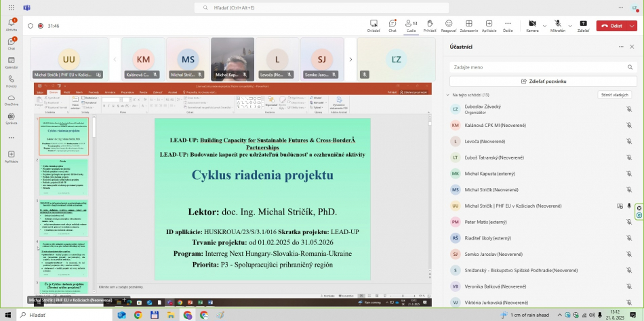Show next participant videos with right arrow
This screenshot has width=644, height=321.
pyautogui.click(x=350, y=59)
